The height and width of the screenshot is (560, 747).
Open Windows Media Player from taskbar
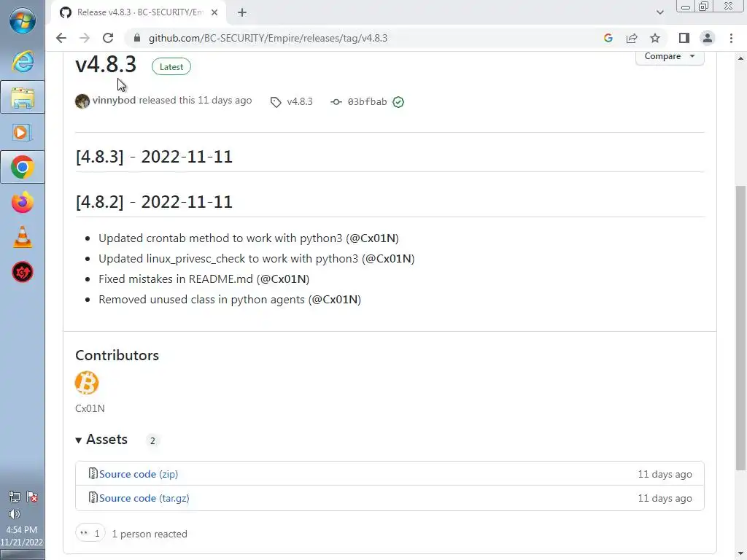coord(23,133)
